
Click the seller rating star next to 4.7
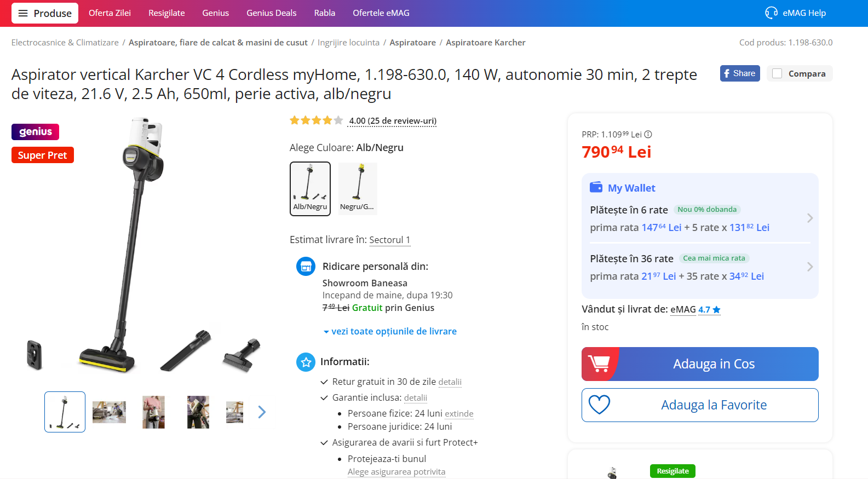[x=716, y=310]
